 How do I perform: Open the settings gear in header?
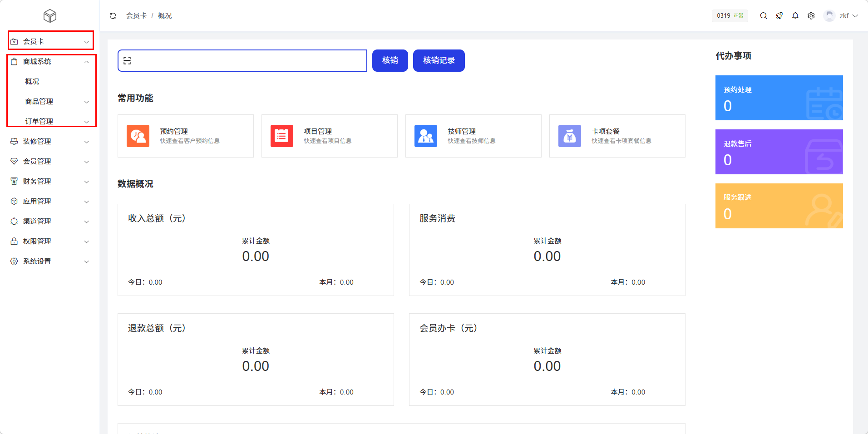(x=811, y=16)
